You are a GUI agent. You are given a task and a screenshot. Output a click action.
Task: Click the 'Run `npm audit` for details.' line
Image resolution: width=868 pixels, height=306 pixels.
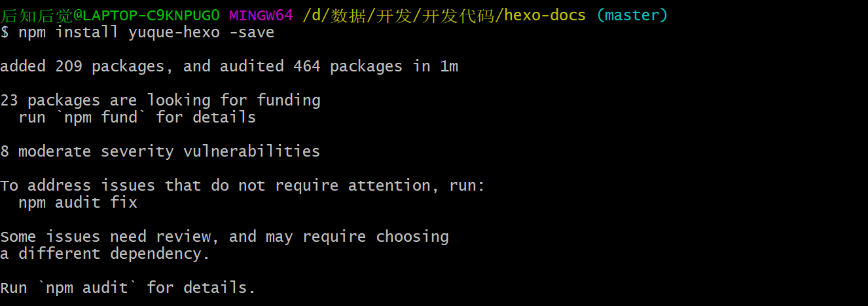128,288
